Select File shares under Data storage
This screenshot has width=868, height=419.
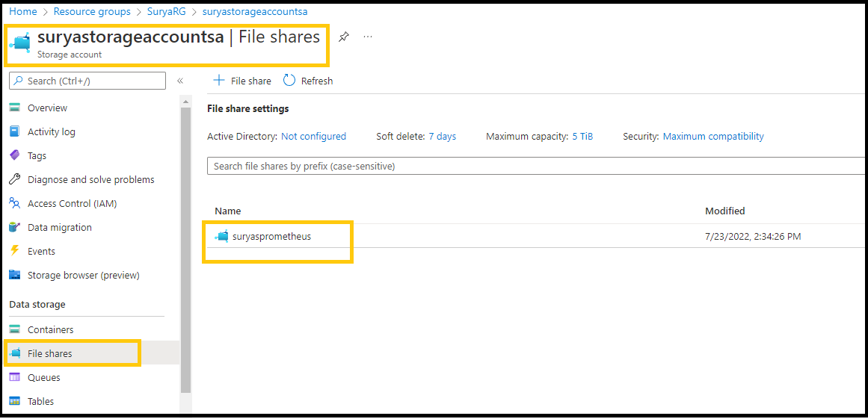point(50,353)
